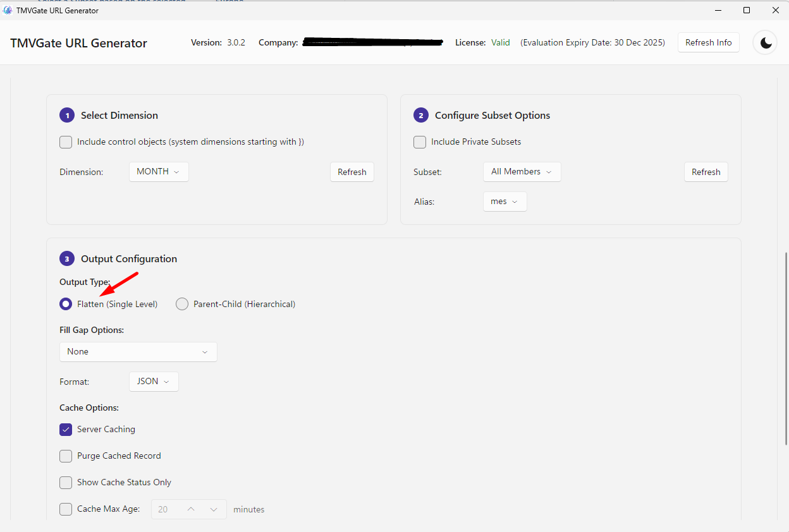
Task: Open the JSON format dropdown
Action: [154, 382]
